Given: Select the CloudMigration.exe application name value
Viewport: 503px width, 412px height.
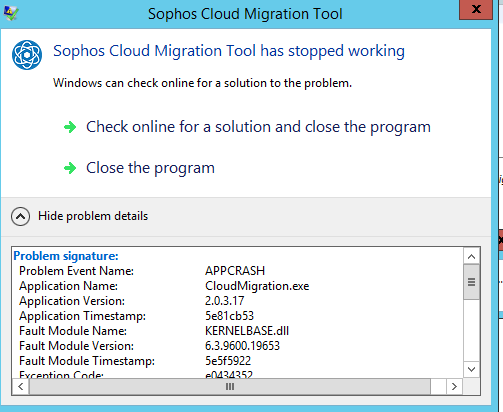Looking at the screenshot, I should tap(257, 286).
